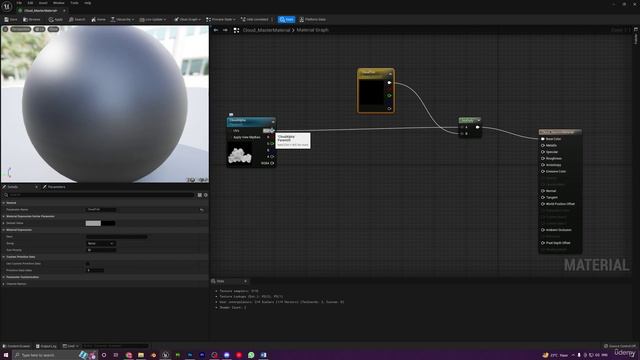Close the Details tab
Screen dimensions: 640x360
click(36, 187)
